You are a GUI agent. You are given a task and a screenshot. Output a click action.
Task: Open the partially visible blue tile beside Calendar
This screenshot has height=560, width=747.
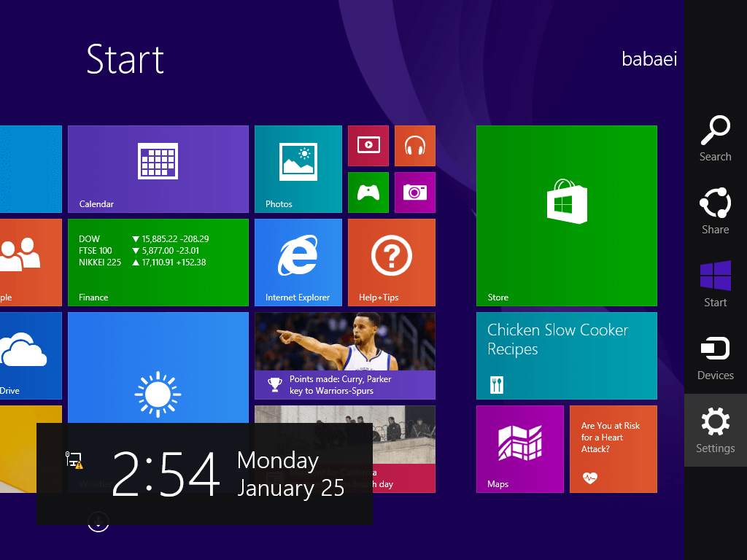tap(31, 169)
